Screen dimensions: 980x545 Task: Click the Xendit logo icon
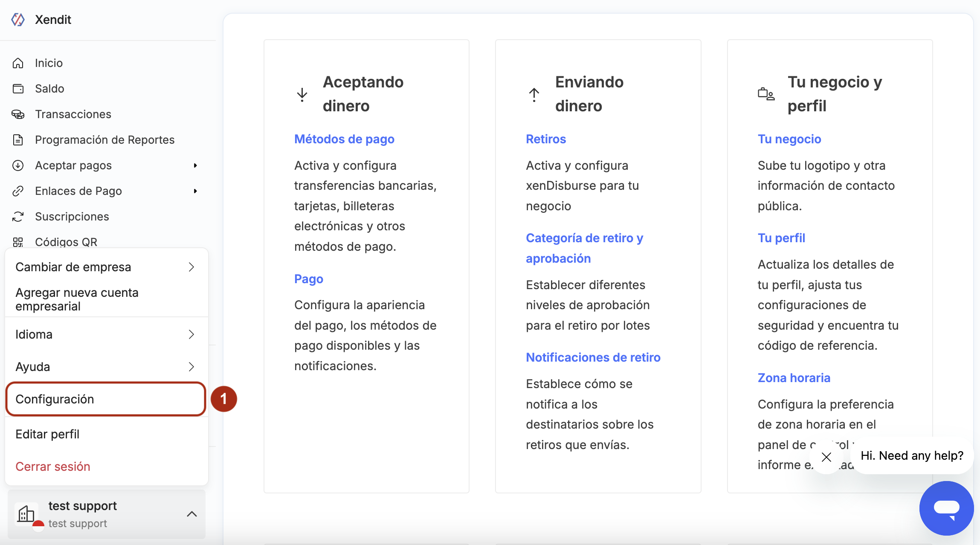18,20
